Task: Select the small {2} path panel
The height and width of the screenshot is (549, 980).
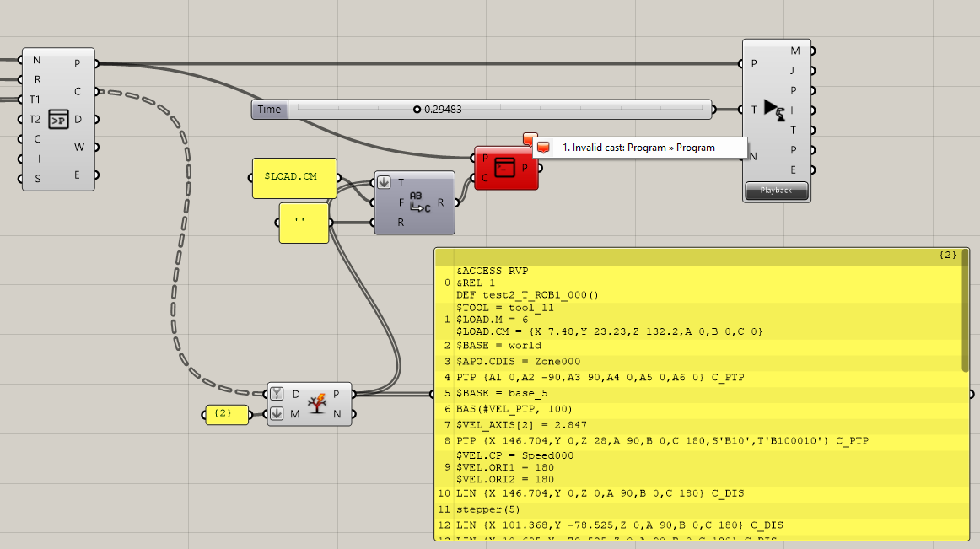Action: [227, 414]
